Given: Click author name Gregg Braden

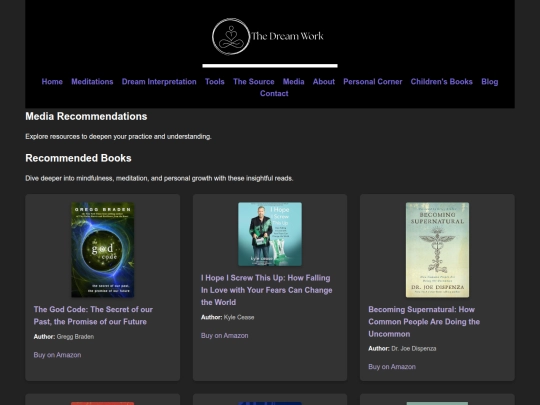Looking at the screenshot, I should pos(75,337).
